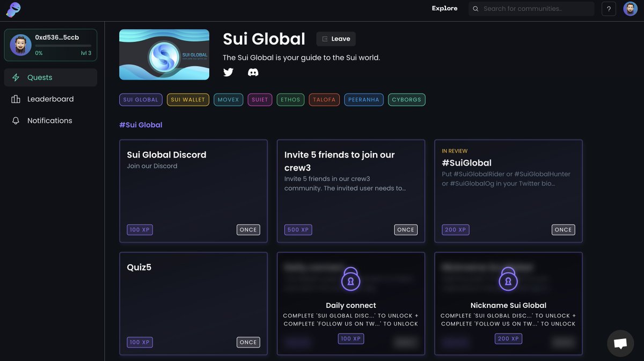Click the lock icon on Nickname Sui Global

pos(508,279)
